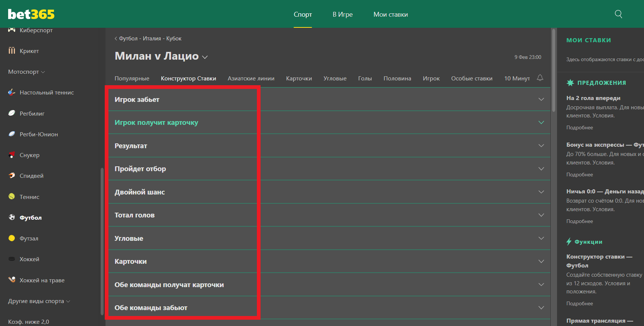Open the Киберспорт sidebar entry
This screenshot has height=326, width=644.
tap(36, 30)
